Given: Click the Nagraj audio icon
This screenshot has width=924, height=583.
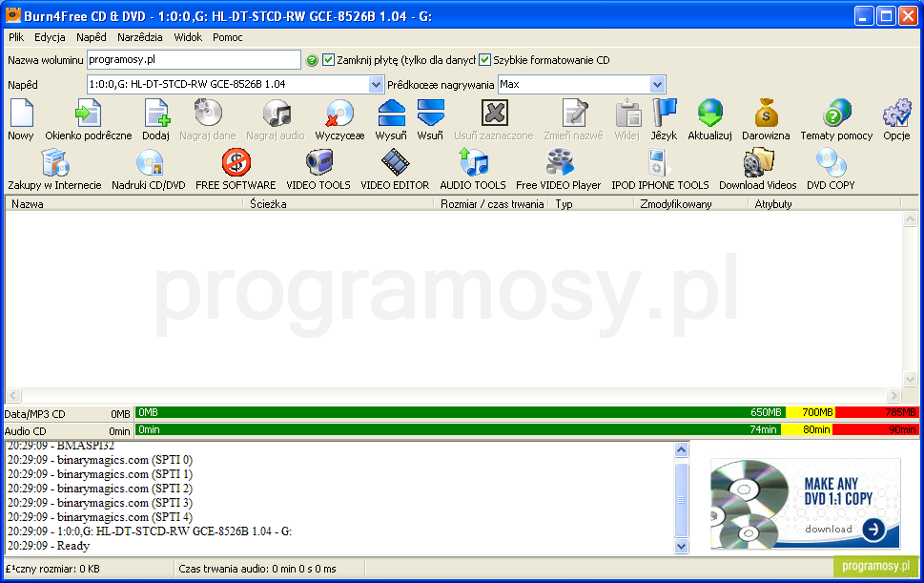Looking at the screenshot, I should pyautogui.click(x=276, y=119).
